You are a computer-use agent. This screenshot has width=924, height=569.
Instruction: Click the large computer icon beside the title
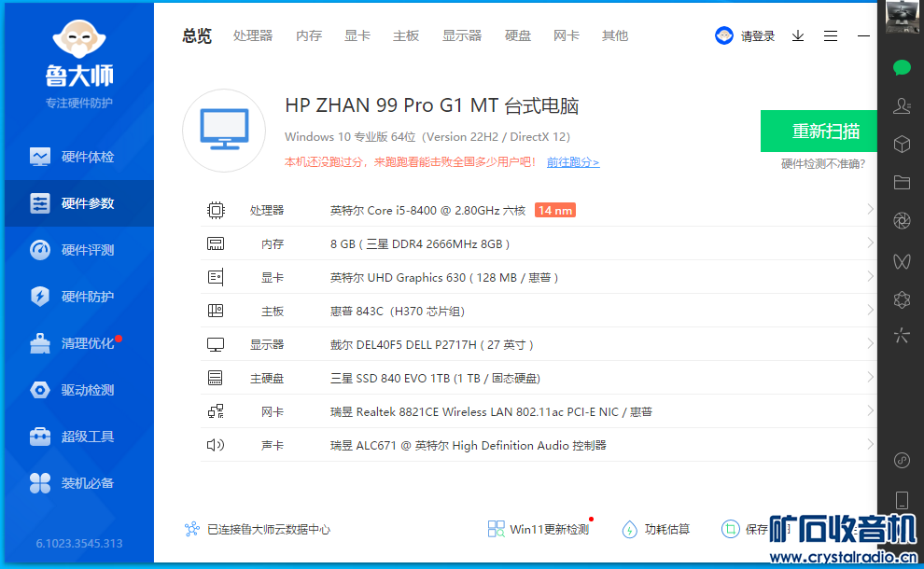tap(224, 131)
